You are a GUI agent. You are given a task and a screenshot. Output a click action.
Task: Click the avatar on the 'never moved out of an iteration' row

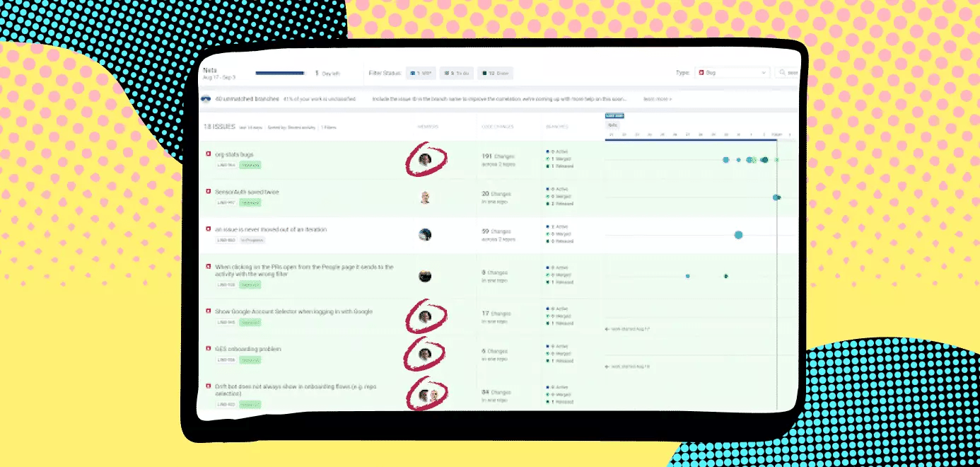click(425, 235)
